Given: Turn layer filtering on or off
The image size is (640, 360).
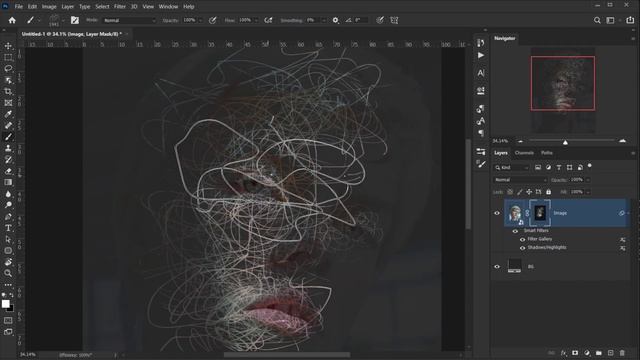Looking at the screenshot, I should click(589, 166).
